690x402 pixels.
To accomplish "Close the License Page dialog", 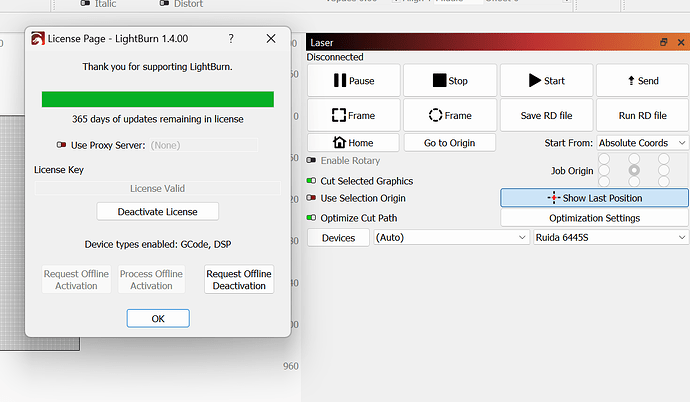I will click(x=271, y=39).
